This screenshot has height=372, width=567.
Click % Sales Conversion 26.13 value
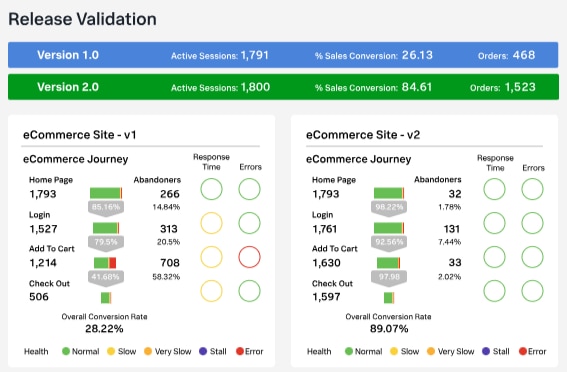(417, 55)
